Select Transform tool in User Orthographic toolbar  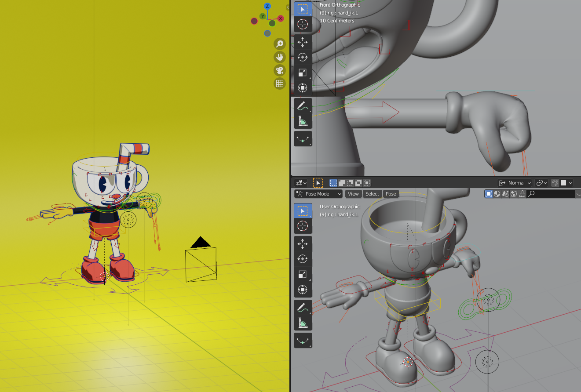pos(303,290)
